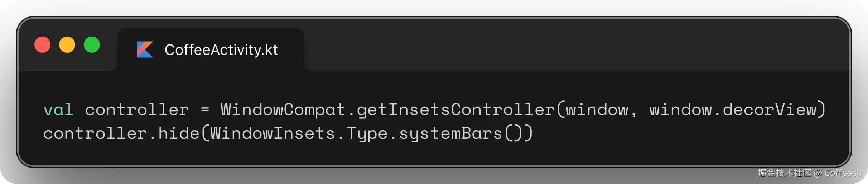Click the systemBars function call
This screenshot has height=184, width=868.
450,133
